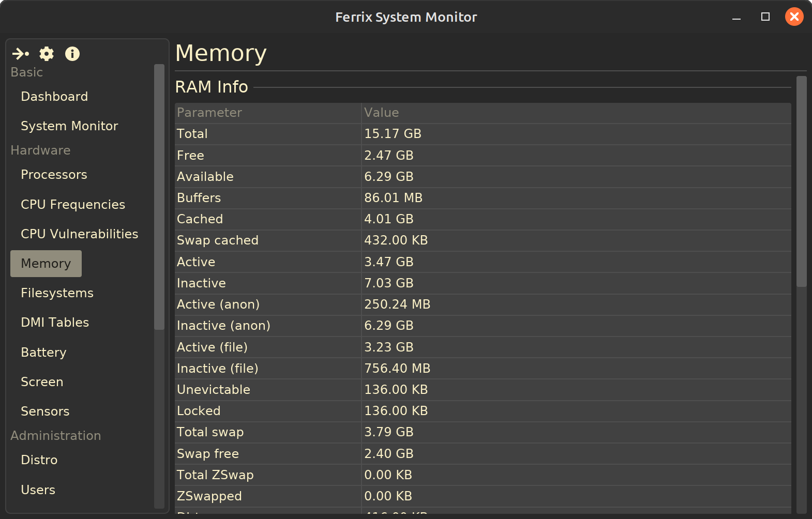The width and height of the screenshot is (812, 519).
Task: Click the highlighted Memory sidebar item
Action: [46, 264]
